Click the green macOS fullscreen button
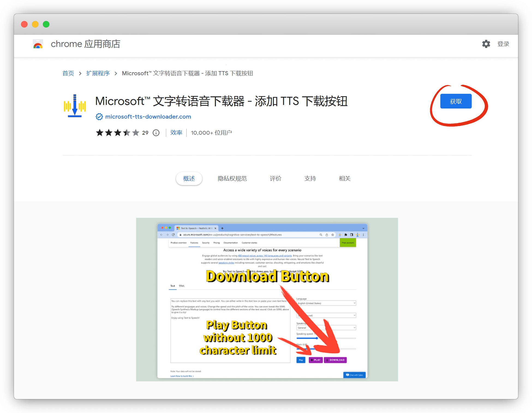The width and height of the screenshot is (532, 413). 46,24
